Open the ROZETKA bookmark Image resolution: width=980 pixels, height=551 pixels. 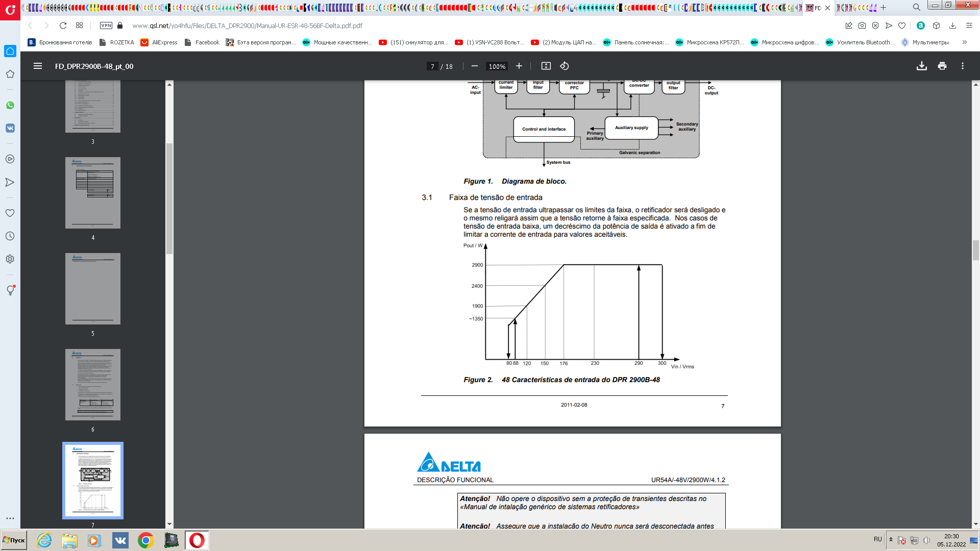(x=117, y=42)
